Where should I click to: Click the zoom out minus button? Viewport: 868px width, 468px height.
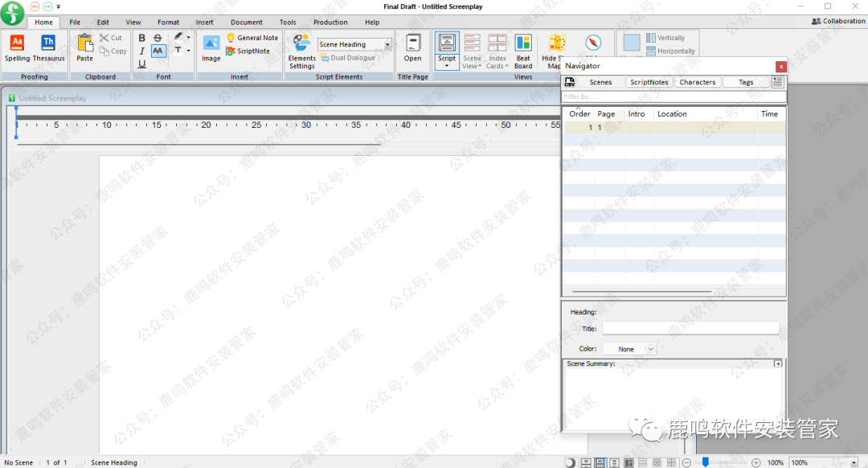click(x=686, y=462)
